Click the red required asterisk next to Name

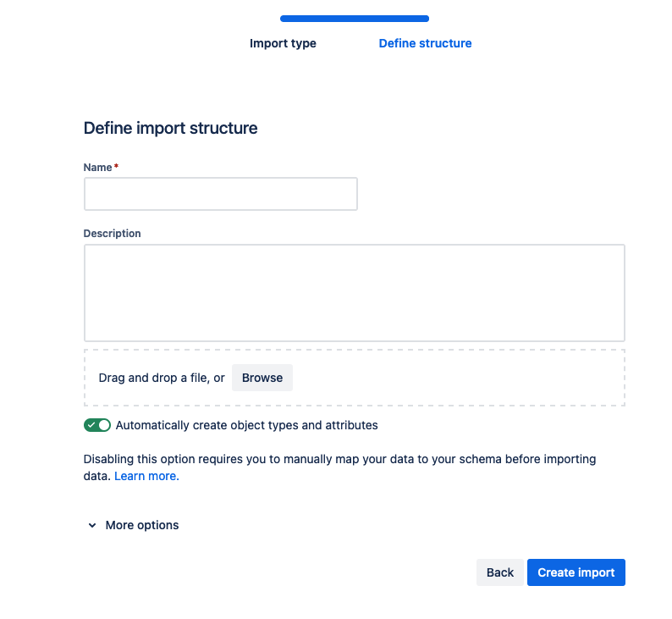pyautogui.click(x=116, y=166)
